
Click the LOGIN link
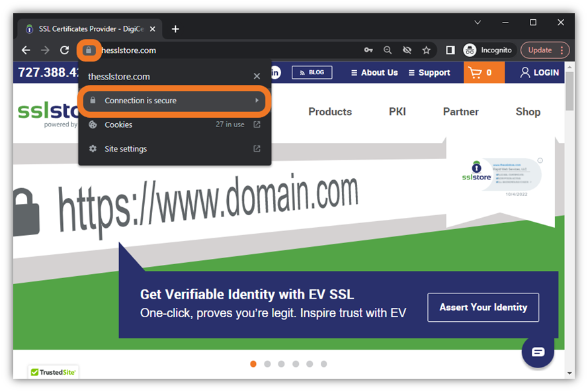539,72
